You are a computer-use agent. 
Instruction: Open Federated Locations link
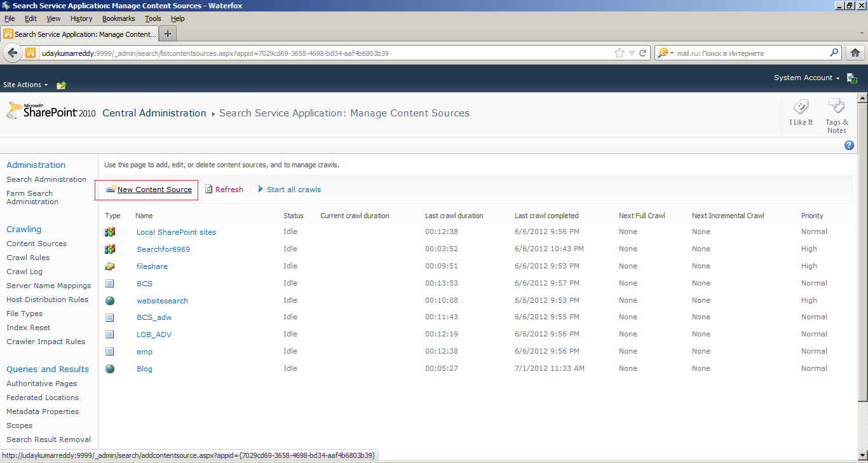(43, 397)
